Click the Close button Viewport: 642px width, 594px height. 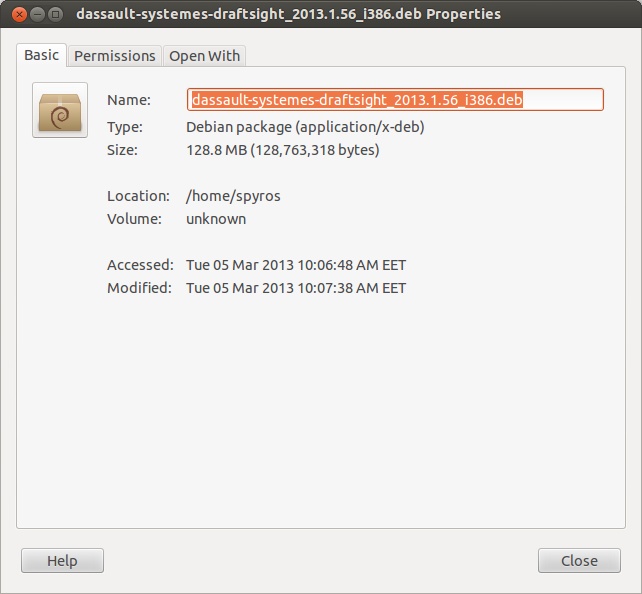[x=579, y=560]
